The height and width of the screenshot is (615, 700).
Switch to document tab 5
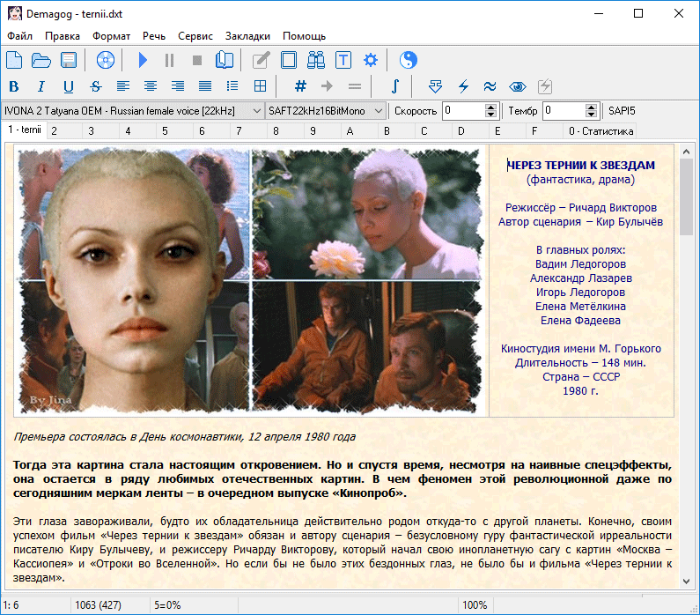pyautogui.click(x=174, y=131)
